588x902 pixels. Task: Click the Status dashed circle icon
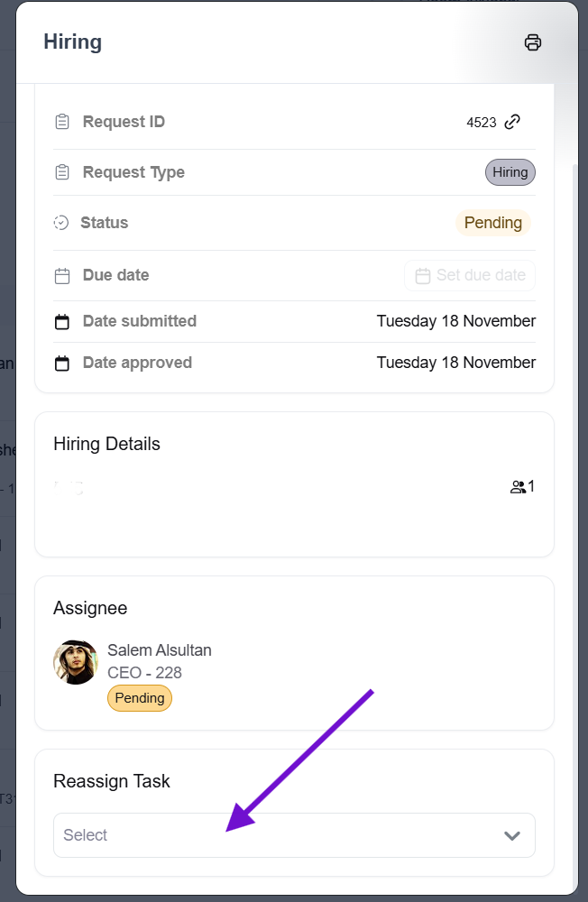(x=61, y=223)
